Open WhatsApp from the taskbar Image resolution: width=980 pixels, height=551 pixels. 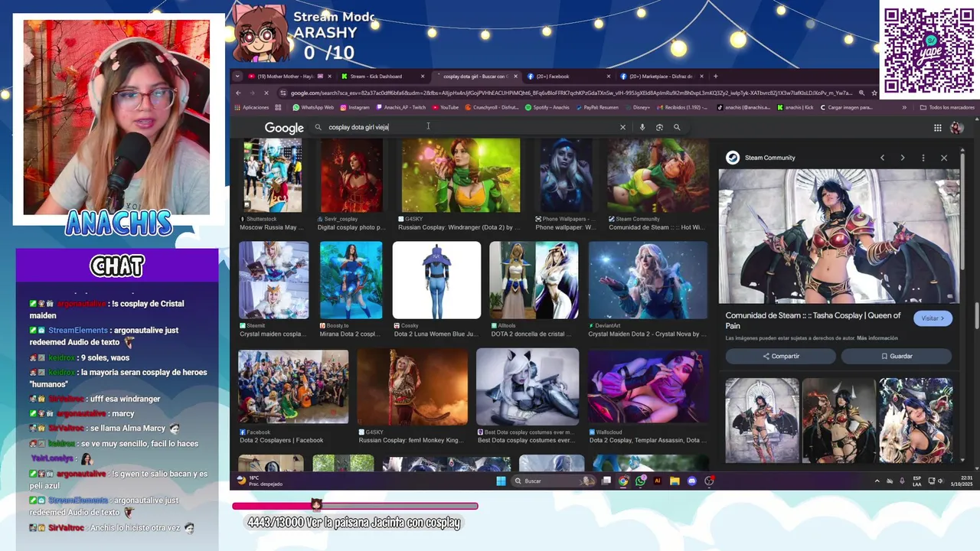pos(640,481)
